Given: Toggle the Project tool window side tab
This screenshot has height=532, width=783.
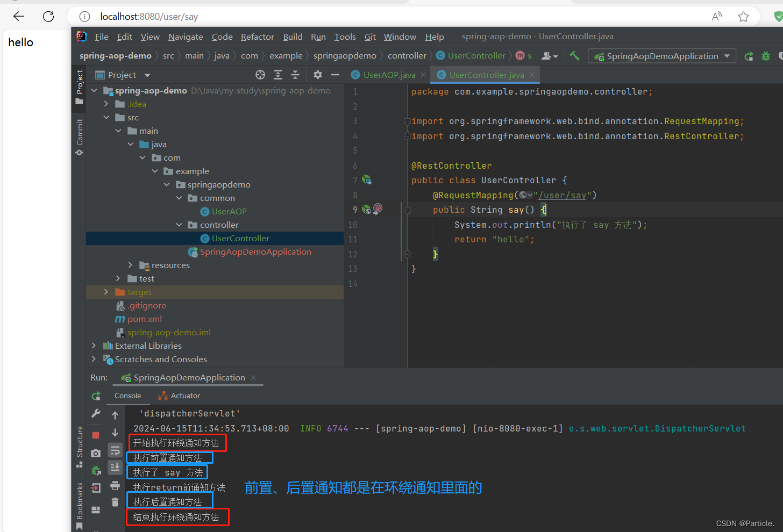Looking at the screenshot, I should 79,87.
